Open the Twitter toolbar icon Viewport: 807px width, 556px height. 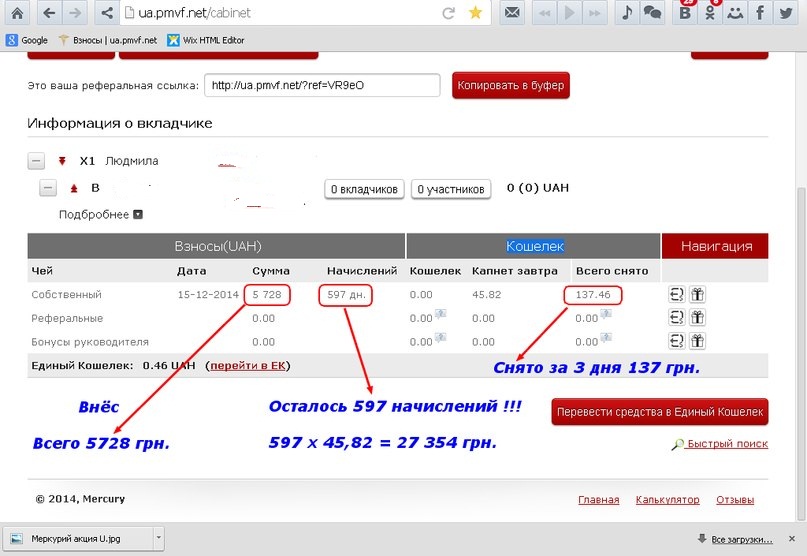(790, 13)
